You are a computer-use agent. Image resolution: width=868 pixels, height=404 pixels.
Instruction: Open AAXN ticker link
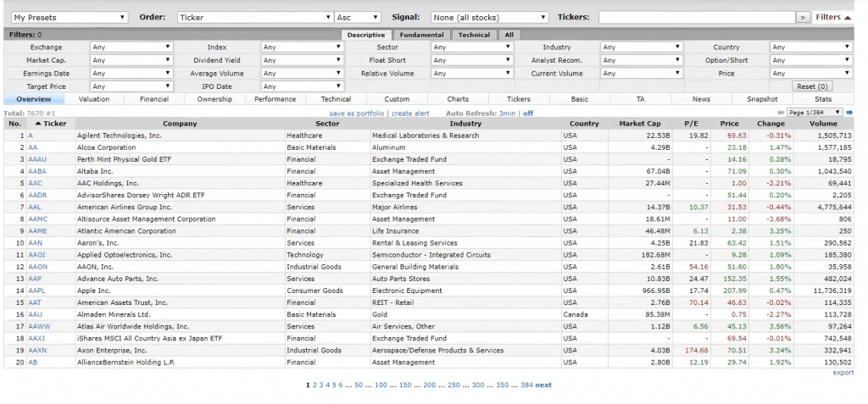click(37, 351)
